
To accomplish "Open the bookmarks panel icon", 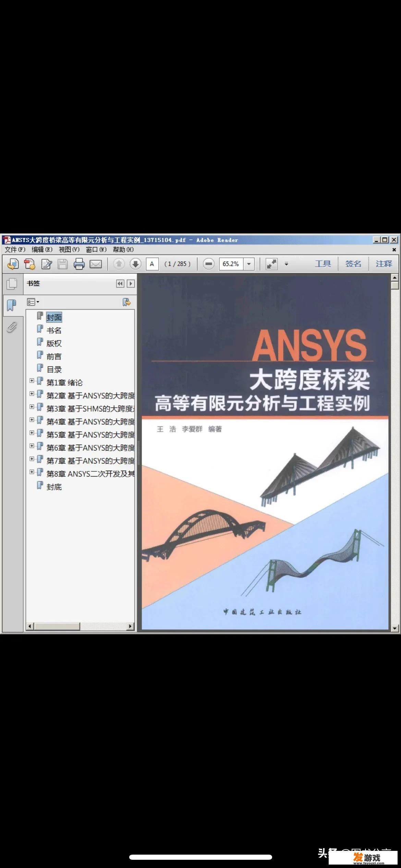I will 12,305.
